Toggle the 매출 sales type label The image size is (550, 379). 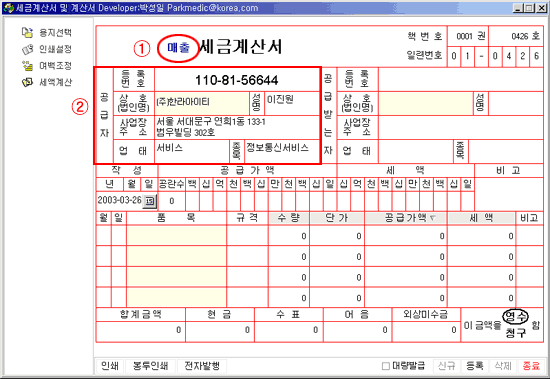click(178, 48)
